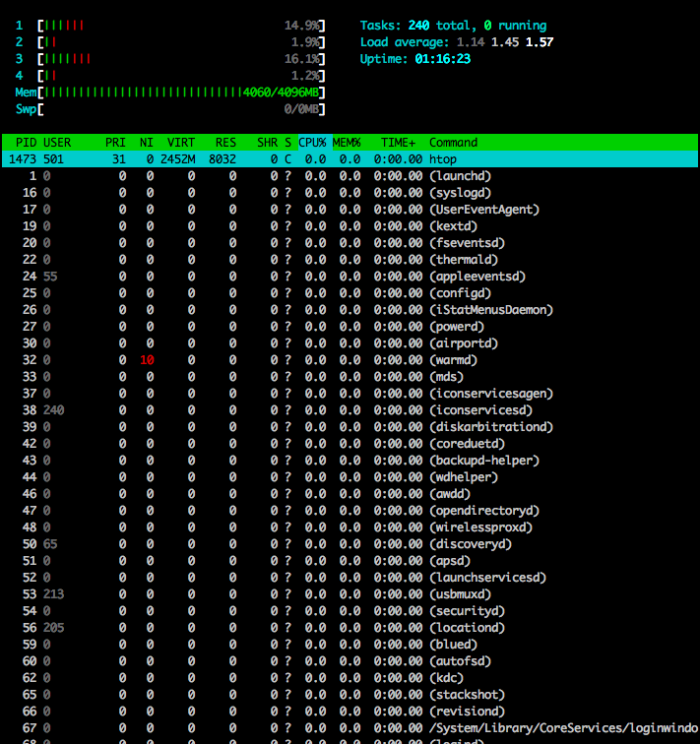Select the (iconservicesd) process row
The image size is (700, 744).
click(x=350, y=410)
